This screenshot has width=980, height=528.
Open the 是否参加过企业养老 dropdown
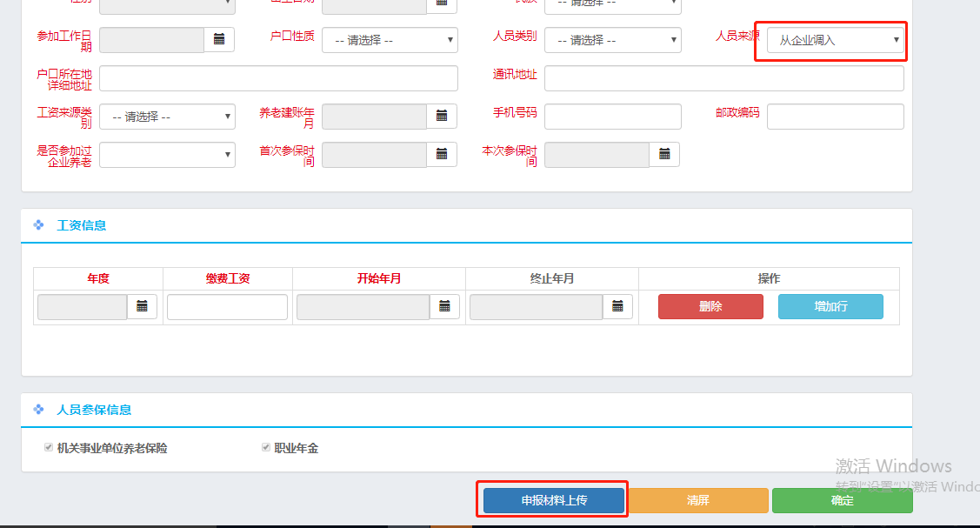point(167,155)
